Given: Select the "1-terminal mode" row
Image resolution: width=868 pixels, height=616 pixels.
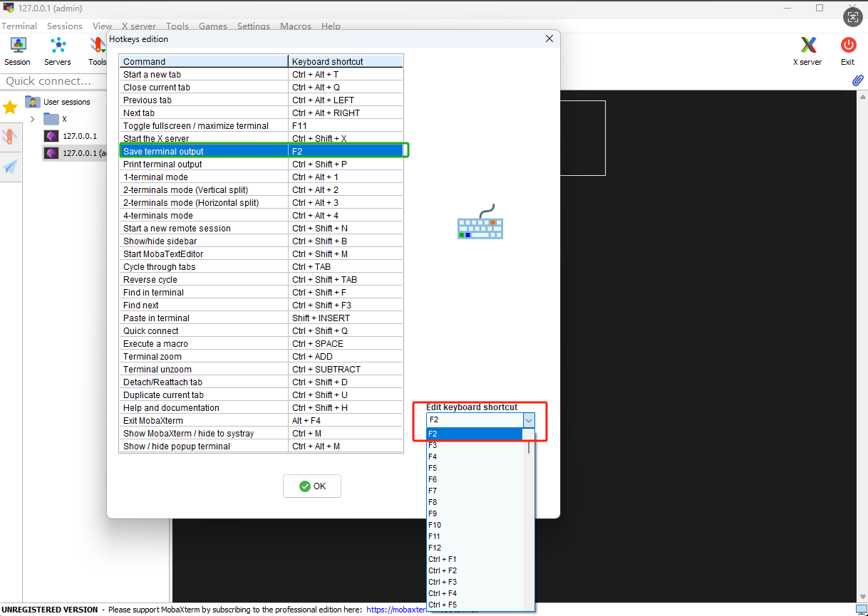Looking at the screenshot, I should pos(261,177).
